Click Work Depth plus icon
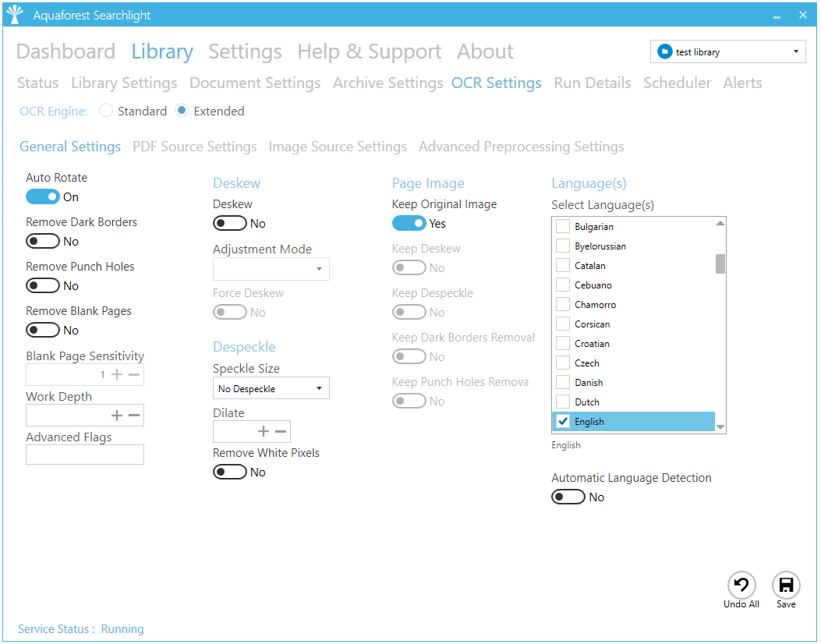 [x=117, y=416]
